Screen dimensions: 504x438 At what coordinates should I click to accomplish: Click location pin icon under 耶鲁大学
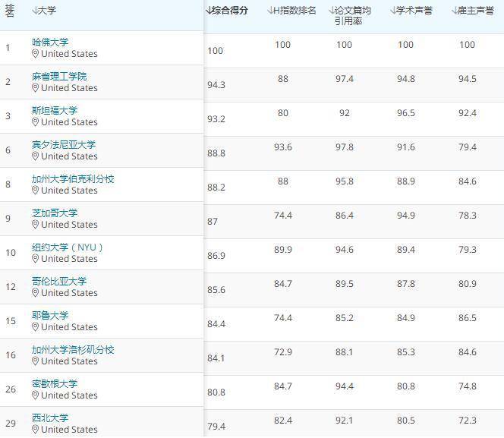[36, 327]
